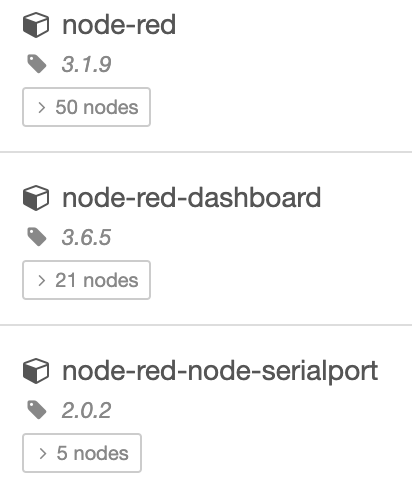Click the chevron arrow next to 21 nodes

click(x=42, y=281)
